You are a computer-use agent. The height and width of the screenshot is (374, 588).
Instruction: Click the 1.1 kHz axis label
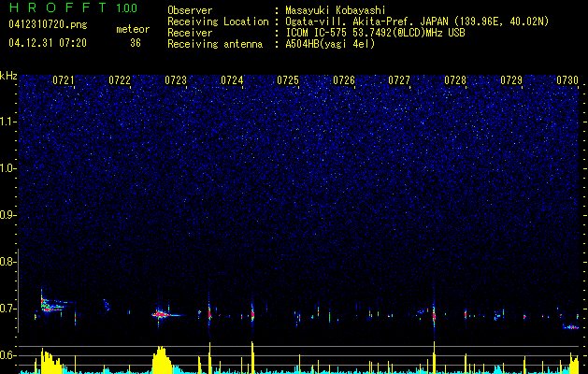point(8,122)
